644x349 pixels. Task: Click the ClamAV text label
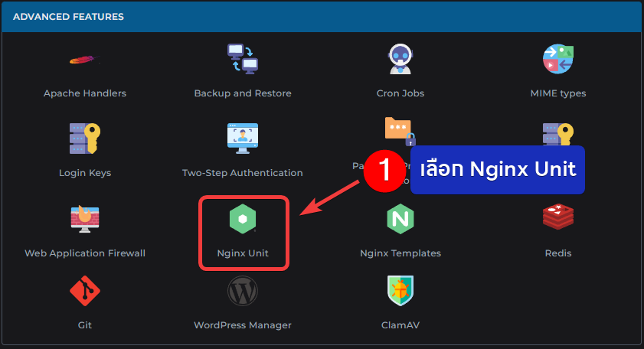[x=400, y=325]
